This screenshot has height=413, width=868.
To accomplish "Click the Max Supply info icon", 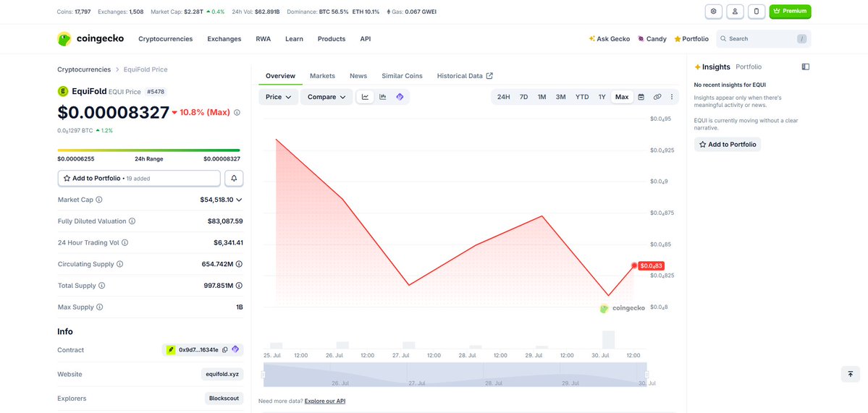I will (x=100, y=307).
